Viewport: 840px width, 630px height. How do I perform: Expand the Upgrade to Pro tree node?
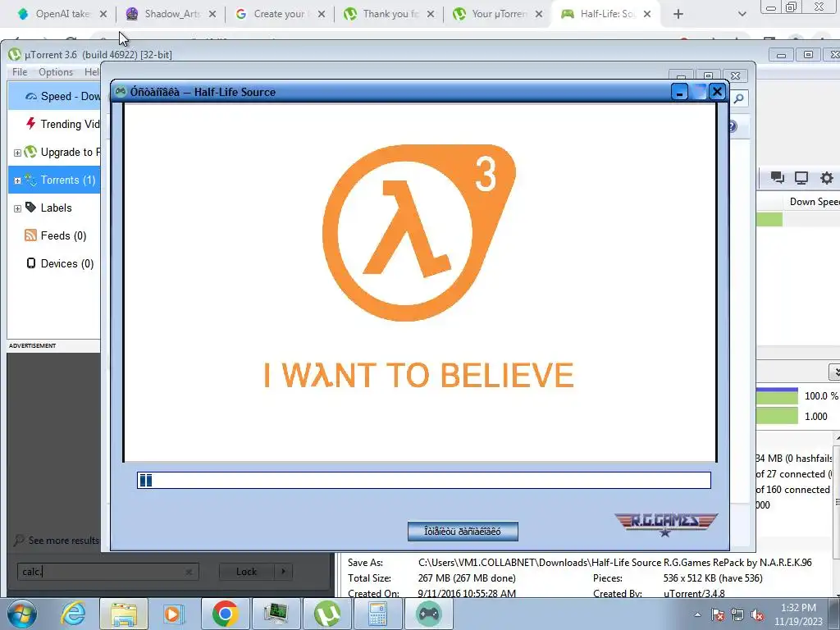coord(17,153)
